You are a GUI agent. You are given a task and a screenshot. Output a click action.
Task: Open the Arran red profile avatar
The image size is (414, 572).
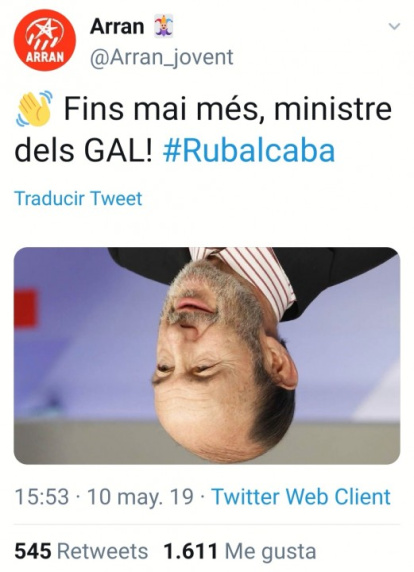(x=45, y=40)
